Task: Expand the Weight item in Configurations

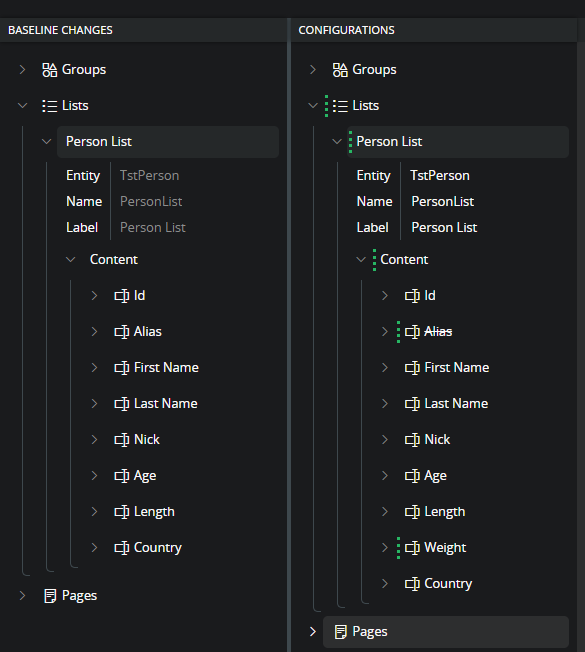Action: pos(385,548)
